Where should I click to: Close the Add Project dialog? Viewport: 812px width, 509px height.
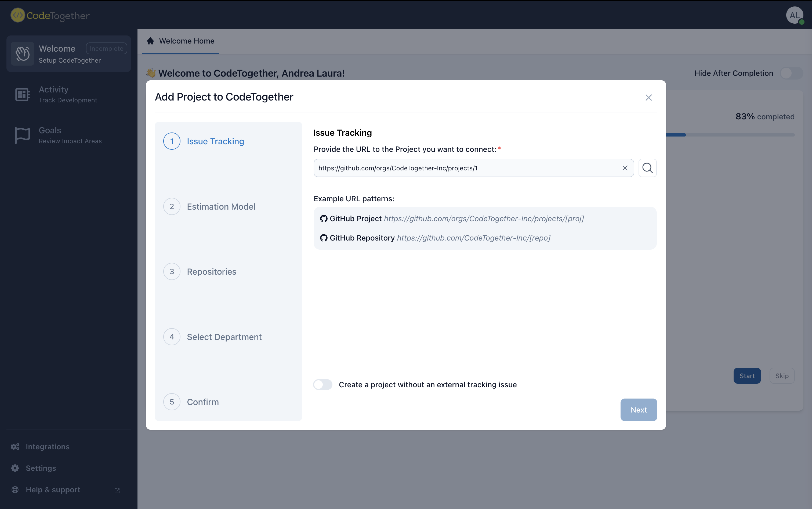point(648,98)
